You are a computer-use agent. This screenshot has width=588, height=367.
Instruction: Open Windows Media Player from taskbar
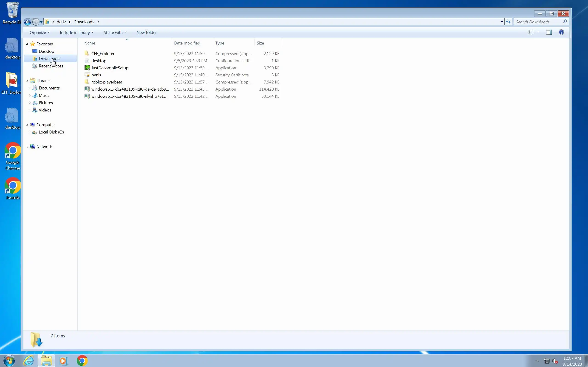(63, 361)
